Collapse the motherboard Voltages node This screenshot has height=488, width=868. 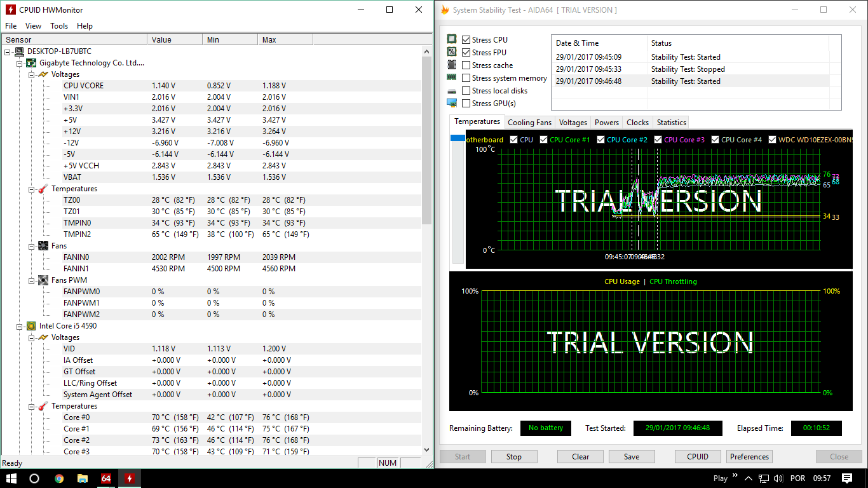click(32, 74)
